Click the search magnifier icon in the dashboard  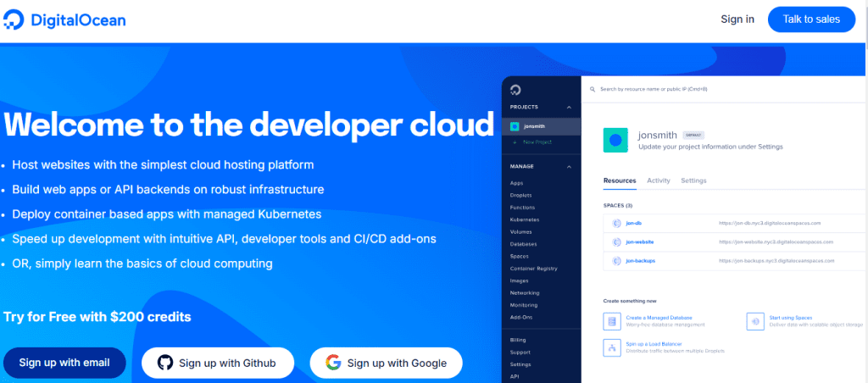[592, 89]
